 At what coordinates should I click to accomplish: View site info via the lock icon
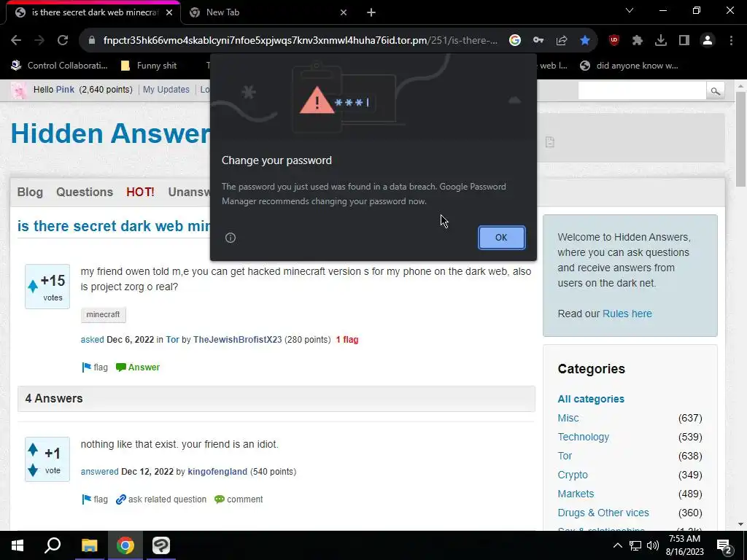(91, 41)
